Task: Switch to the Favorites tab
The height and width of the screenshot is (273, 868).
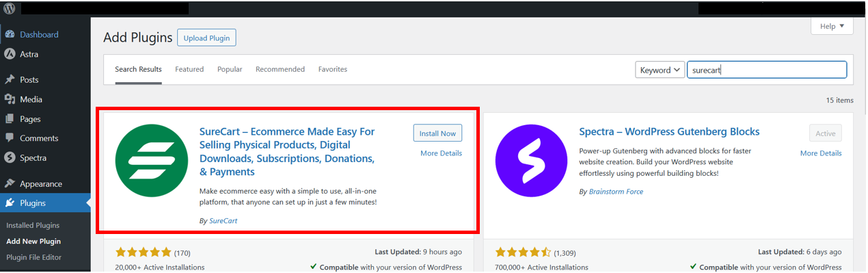Action: 333,70
